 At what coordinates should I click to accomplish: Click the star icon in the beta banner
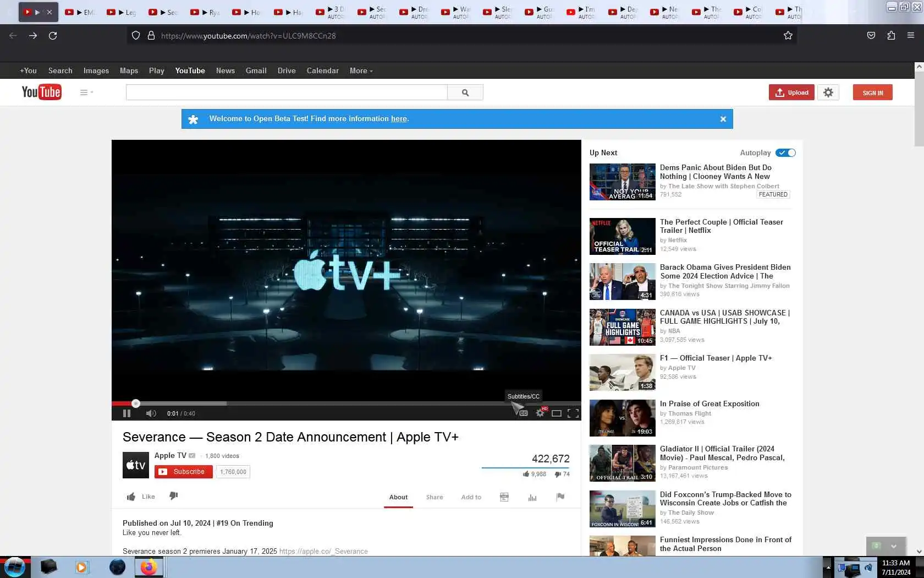193,119
